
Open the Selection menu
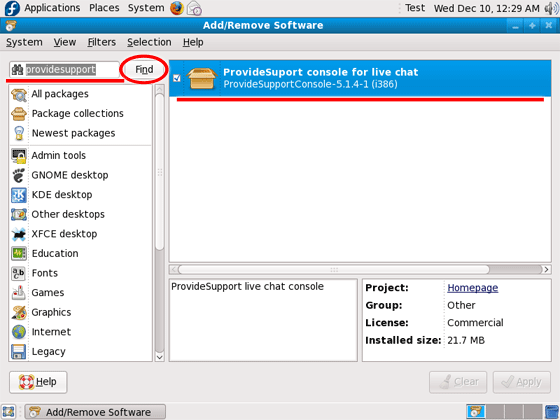149,42
